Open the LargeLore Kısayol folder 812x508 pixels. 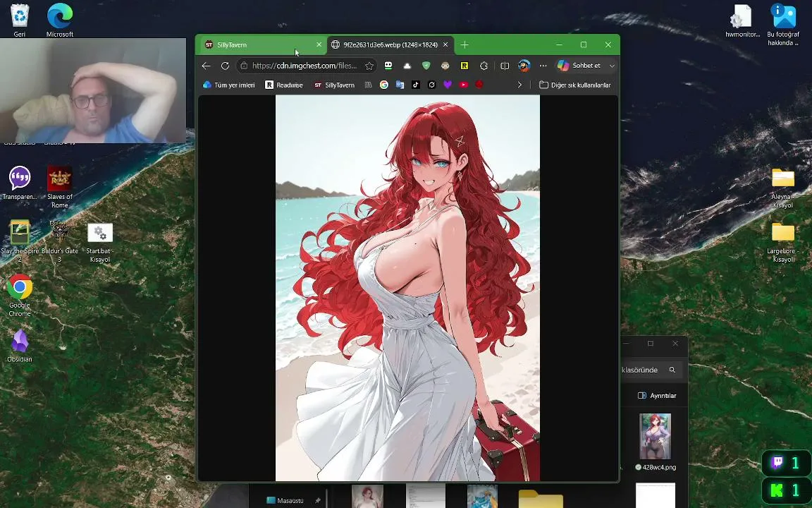(783, 242)
